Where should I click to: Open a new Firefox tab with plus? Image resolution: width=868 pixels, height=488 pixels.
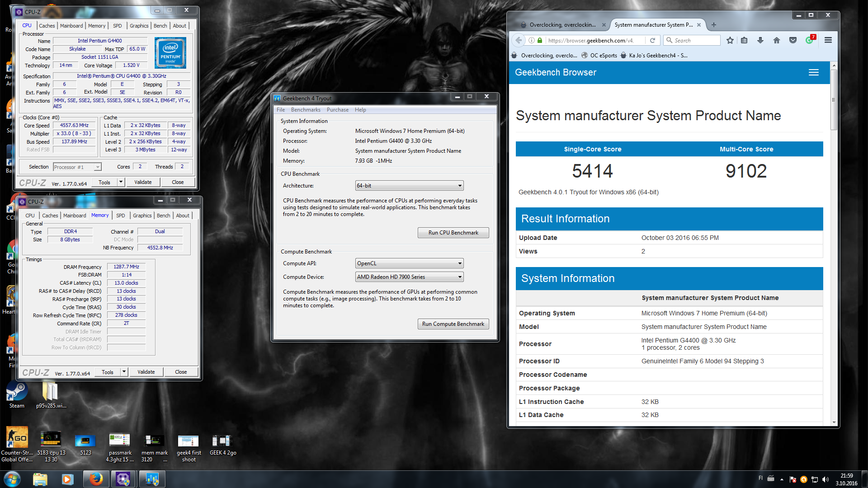714,25
